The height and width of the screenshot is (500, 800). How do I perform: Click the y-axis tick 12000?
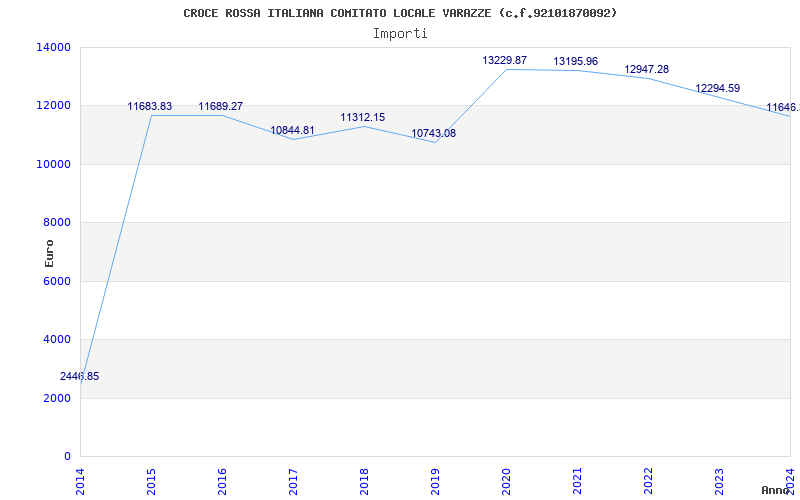(54, 106)
